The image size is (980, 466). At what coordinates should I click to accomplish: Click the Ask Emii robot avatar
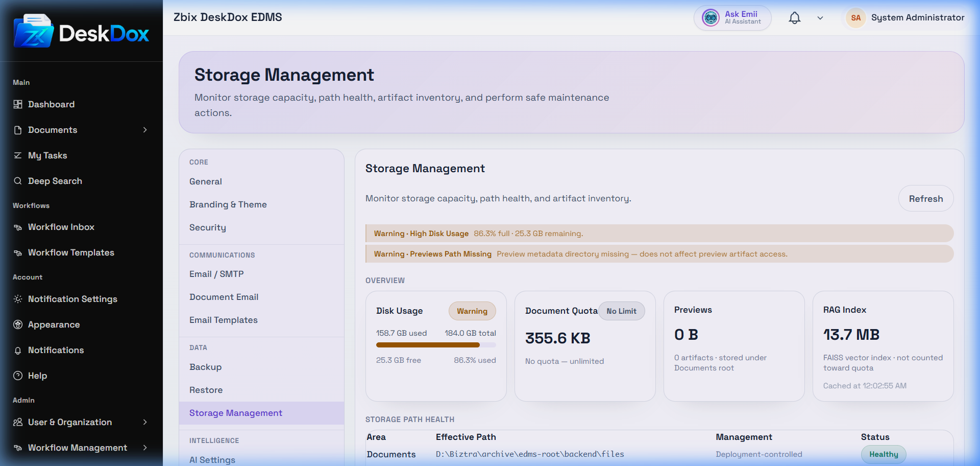coord(710,18)
